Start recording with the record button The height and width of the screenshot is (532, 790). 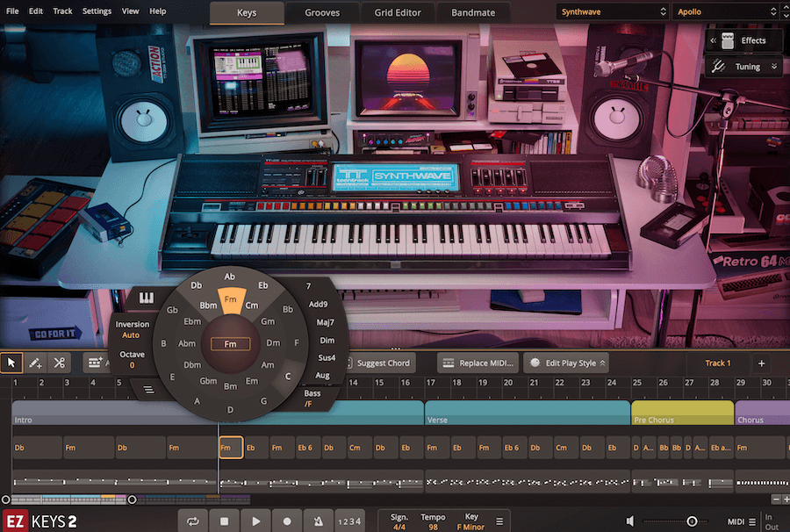287,521
